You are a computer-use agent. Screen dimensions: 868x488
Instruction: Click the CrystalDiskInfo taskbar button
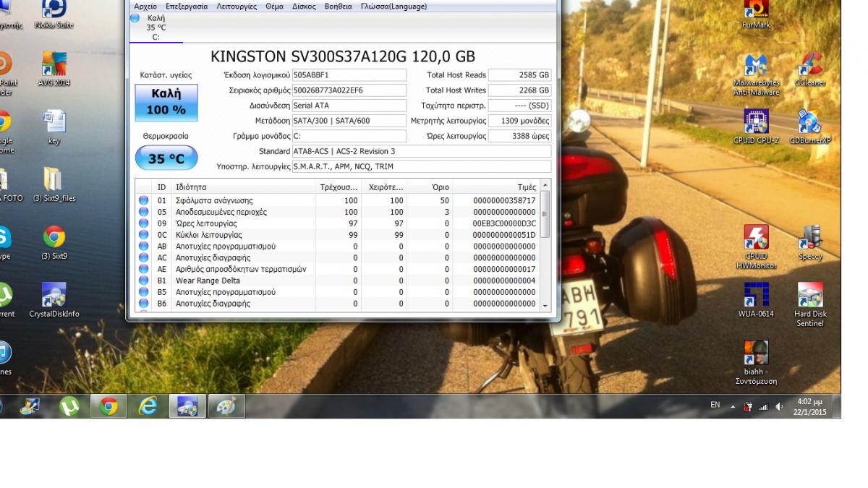point(187,406)
